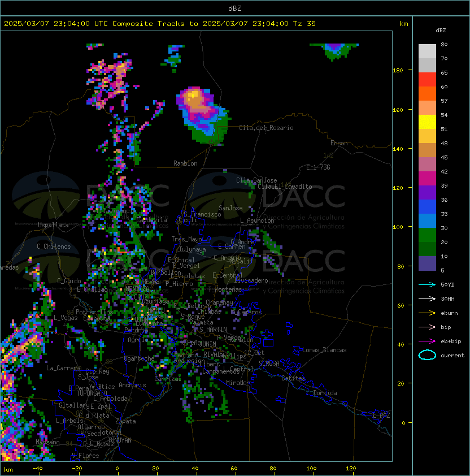Select the red swatch between 65 and 60
Image resolution: width=470 pixels, height=476 pixels.
tap(427, 80)
